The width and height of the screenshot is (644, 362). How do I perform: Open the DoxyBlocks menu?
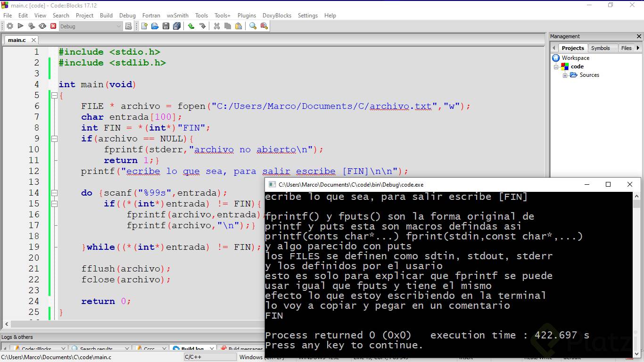click(277, 16)
